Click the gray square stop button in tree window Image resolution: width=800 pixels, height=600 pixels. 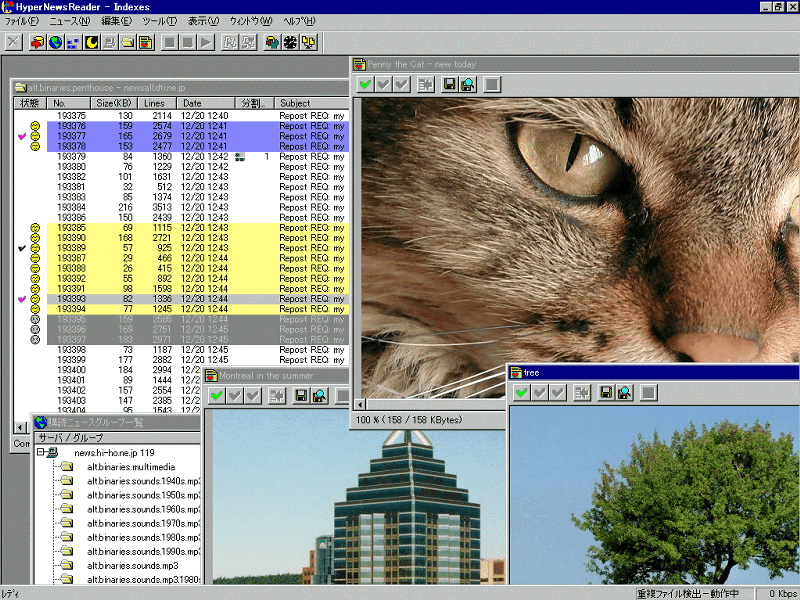[x=648, y=392]
